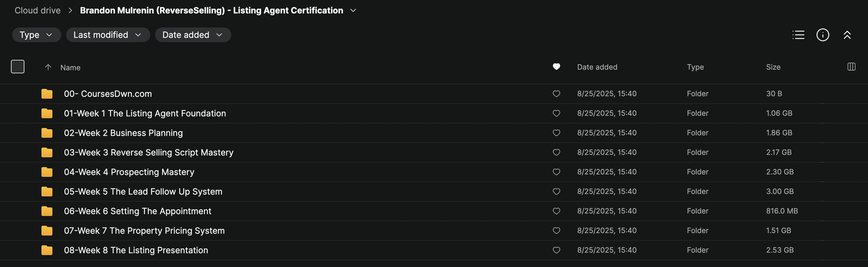Screen dimensions: 868x267
Task: Go to Cloud drive breadcrumb
Action: (x=37, y=10)
